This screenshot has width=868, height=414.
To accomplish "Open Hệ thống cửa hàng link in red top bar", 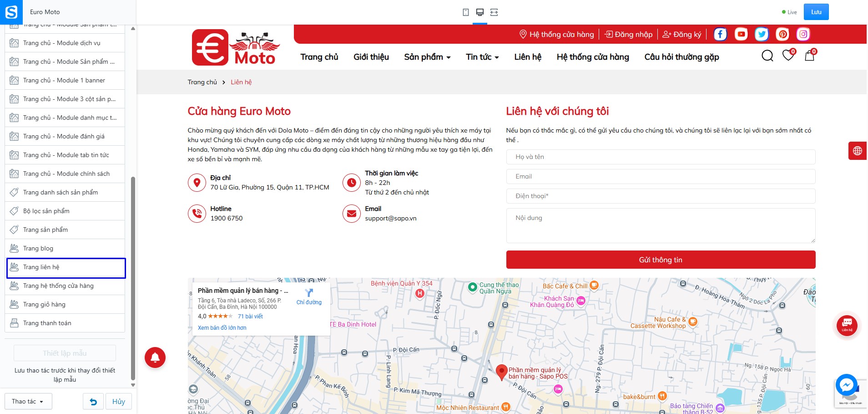I will click(x=557, y=34).
